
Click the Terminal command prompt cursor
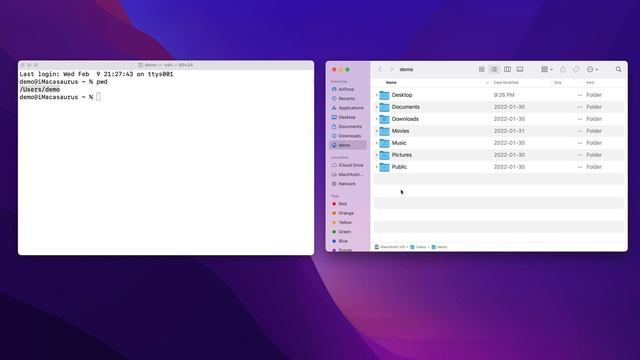tap(98, 97)
